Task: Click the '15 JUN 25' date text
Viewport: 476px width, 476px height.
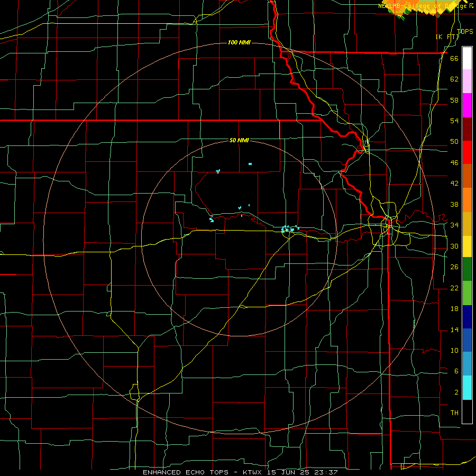Action: tap(289, 472)
